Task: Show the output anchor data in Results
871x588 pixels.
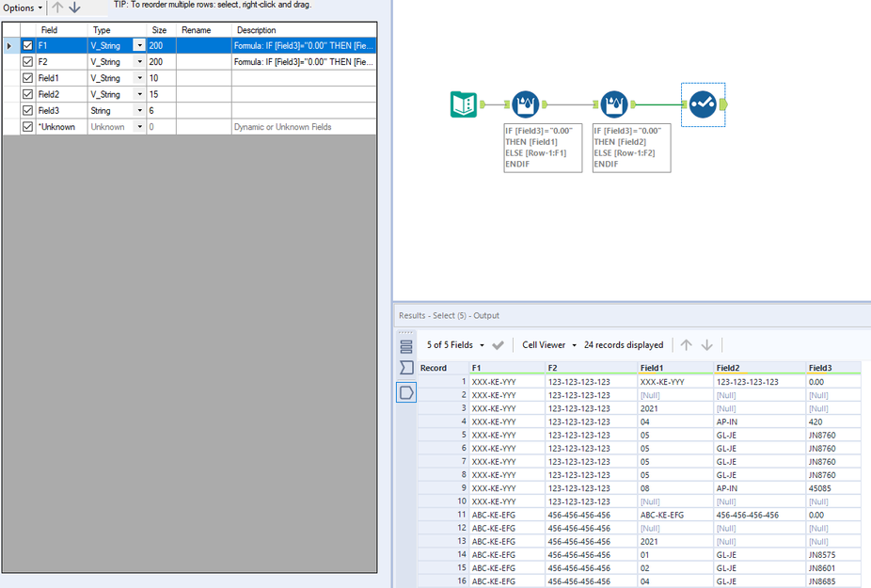Action: (406, 392)
